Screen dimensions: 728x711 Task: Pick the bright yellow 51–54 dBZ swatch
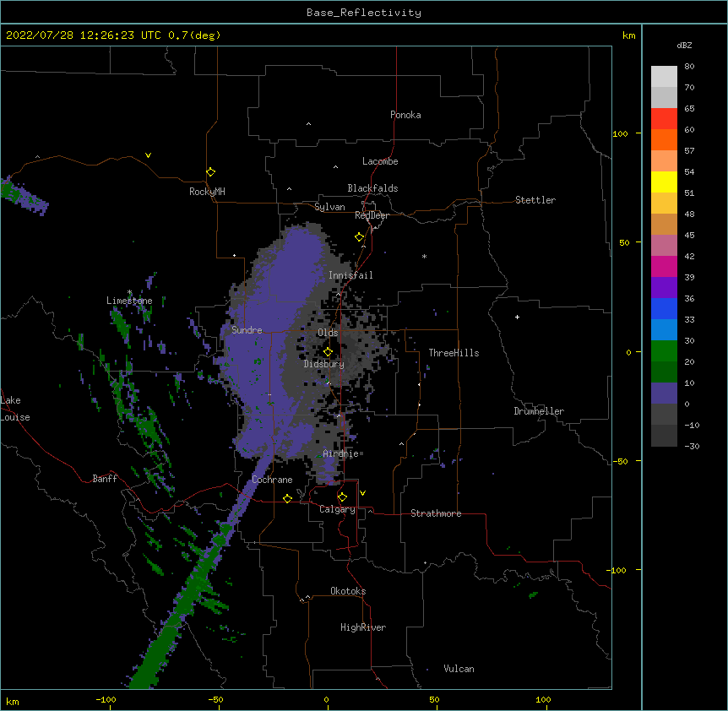664,182
